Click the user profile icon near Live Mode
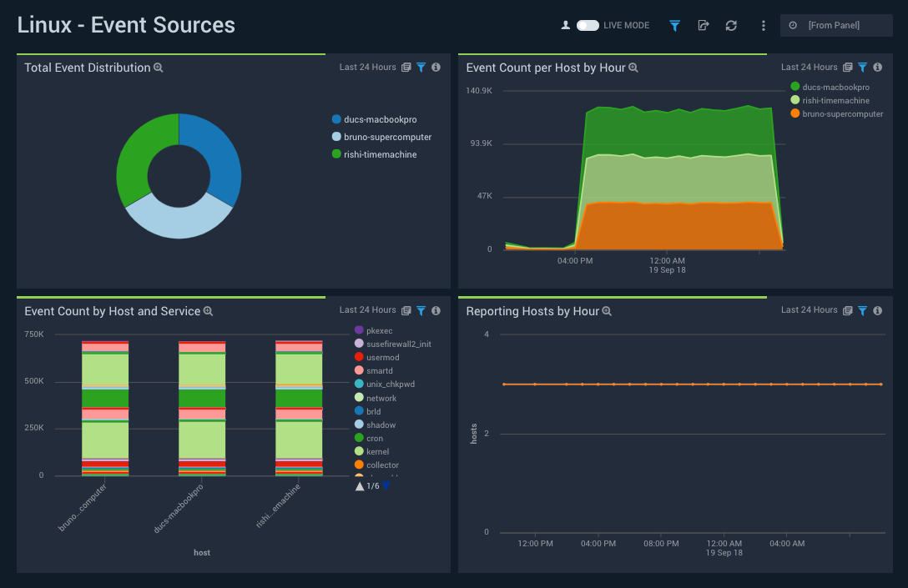 coord(564,25)
